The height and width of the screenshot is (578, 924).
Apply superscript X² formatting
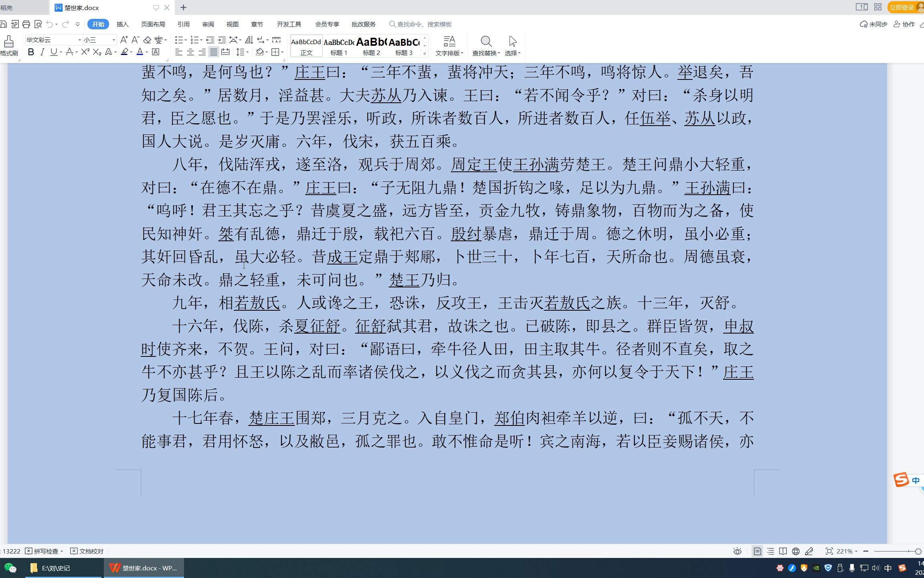(x=85, y=52)
